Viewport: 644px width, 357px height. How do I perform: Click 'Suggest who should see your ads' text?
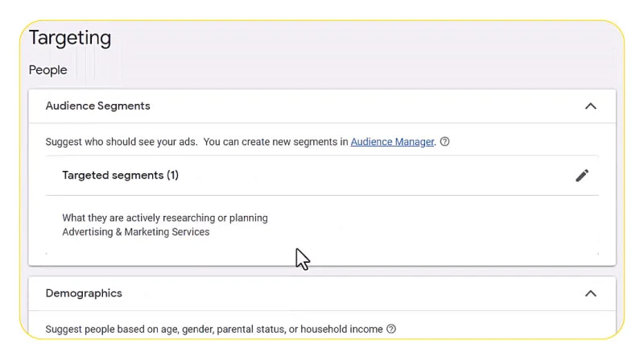pyautogui.click(x=122, y=142)
